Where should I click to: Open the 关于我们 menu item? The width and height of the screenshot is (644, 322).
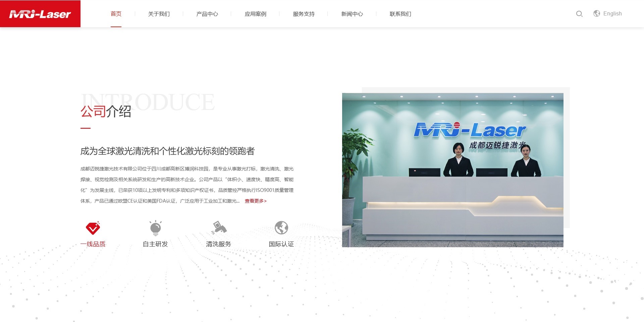159,14
